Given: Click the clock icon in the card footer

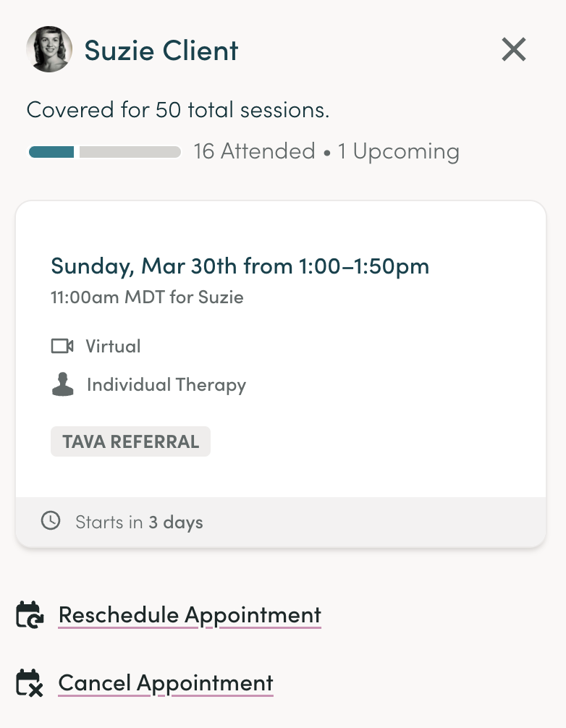Looking at the screenshot, I should click(51, 521).
